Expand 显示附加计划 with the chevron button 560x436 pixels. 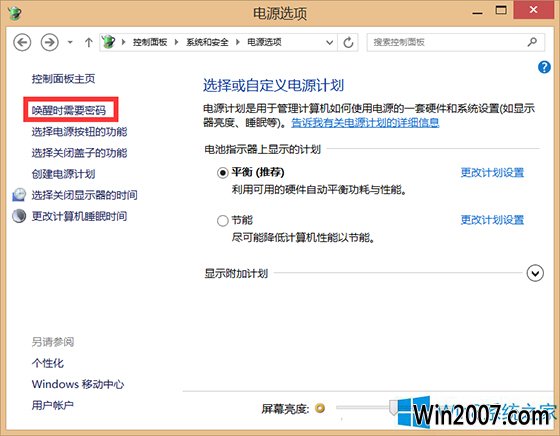535,273
